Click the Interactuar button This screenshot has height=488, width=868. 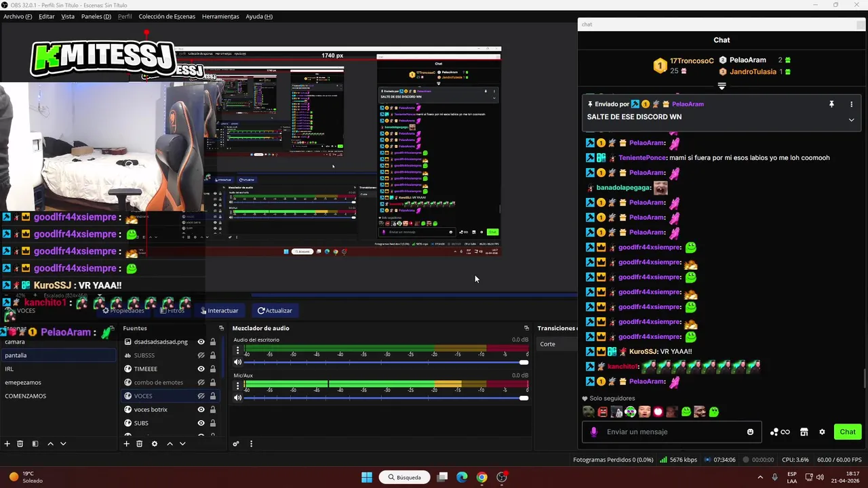tap(219, 310)
